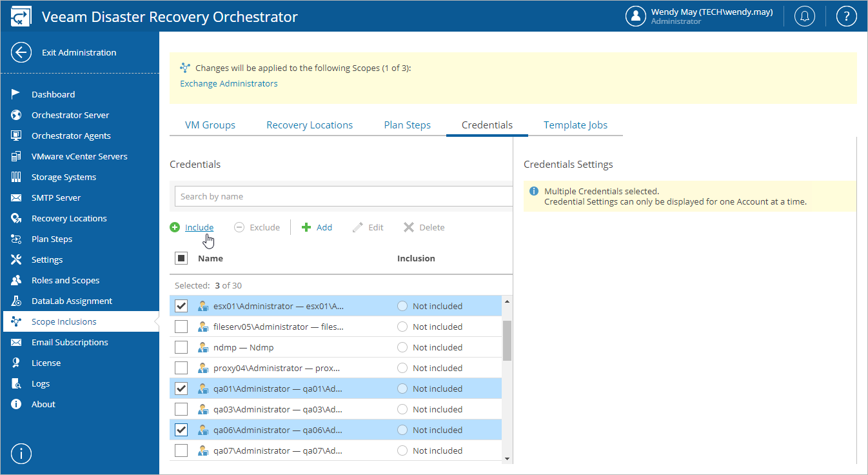Viewport: 868px width, 475px height.
Task: Click the Logs icon in sidebar
Action: click(17, 383)
